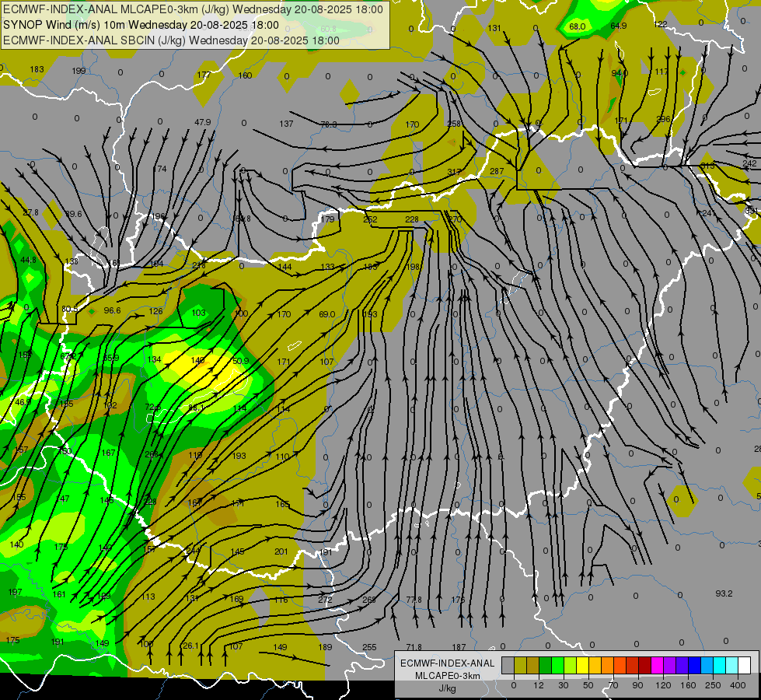Click the map value '77.8'
The height and width of the screenshot is (700, 761).
click(414, 600)
